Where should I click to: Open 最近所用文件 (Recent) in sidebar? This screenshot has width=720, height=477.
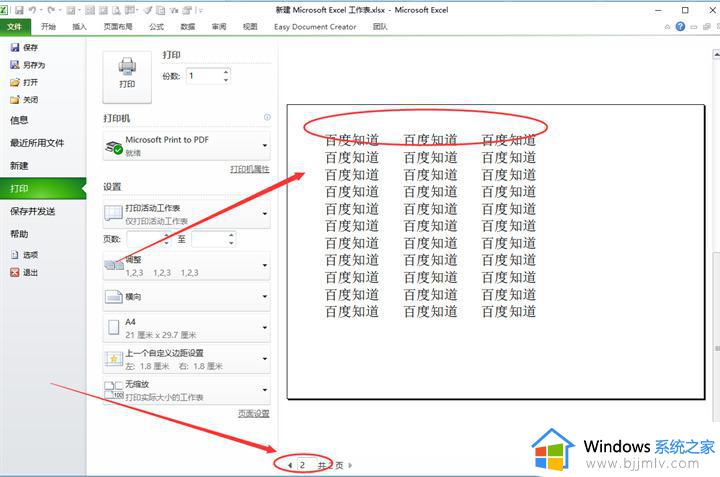point(37,143)
